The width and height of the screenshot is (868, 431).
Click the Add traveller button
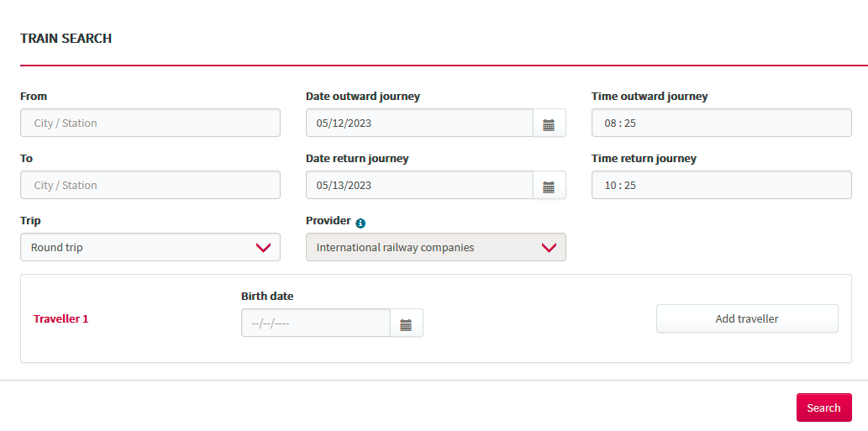[x=747, y=318]
